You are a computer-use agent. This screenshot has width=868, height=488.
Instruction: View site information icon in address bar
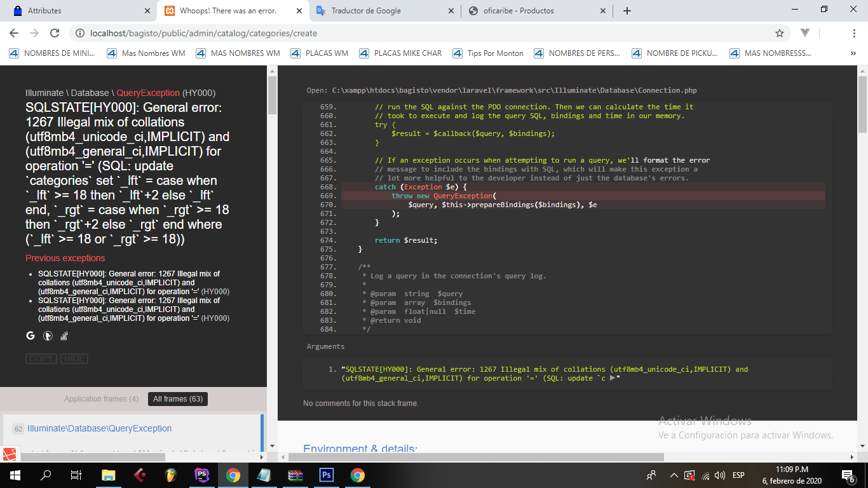79,33
